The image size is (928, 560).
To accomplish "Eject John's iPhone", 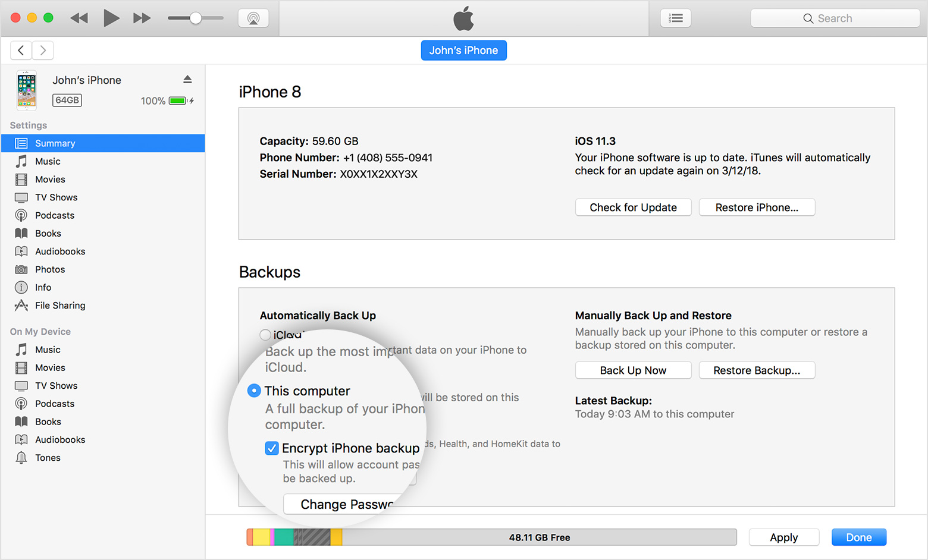I will click(187, 80).
